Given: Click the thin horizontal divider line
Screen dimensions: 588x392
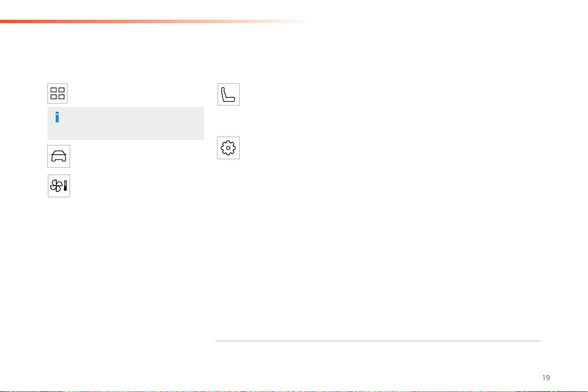Looking at the screenshot, I should coord(378,341).
